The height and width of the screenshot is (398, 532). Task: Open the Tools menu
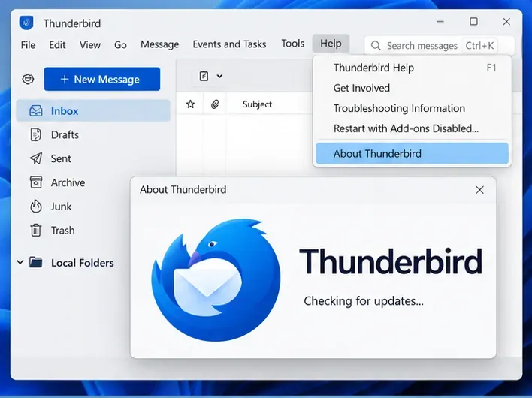pyautogui.click(x=293, y=44)
